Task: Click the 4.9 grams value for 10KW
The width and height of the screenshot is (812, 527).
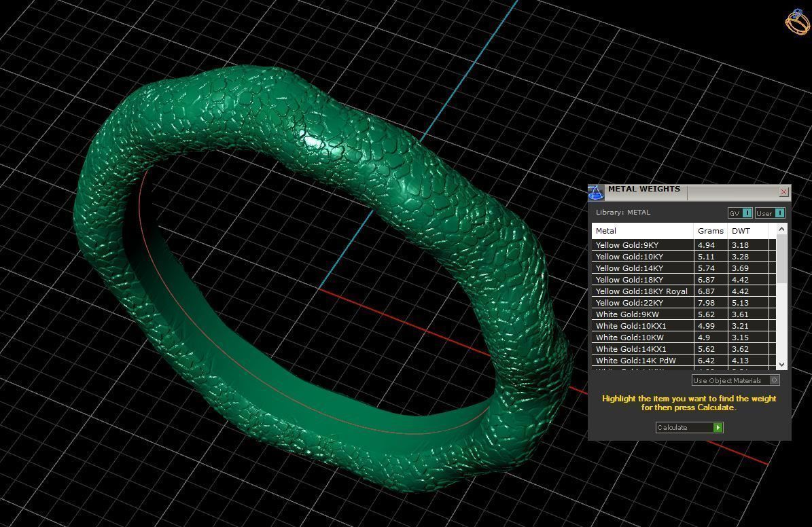Action: pyautogui.click(x=704, y=338)
